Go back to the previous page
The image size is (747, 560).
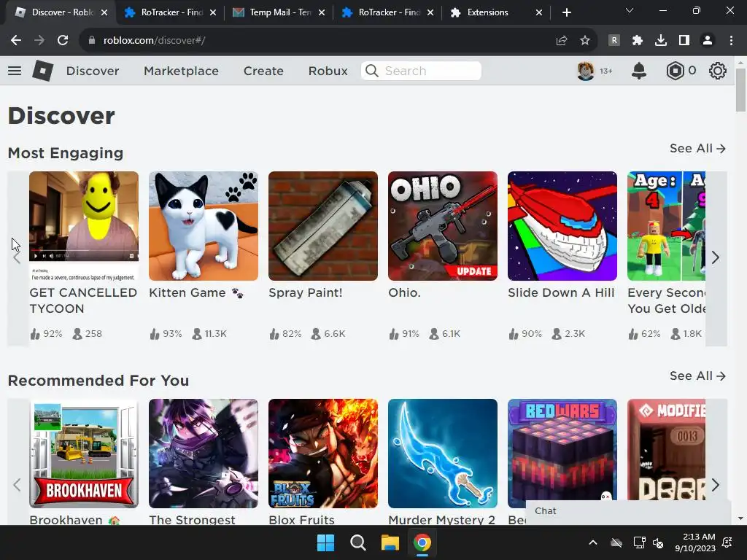pyautogui.click(x=16, y=41)
